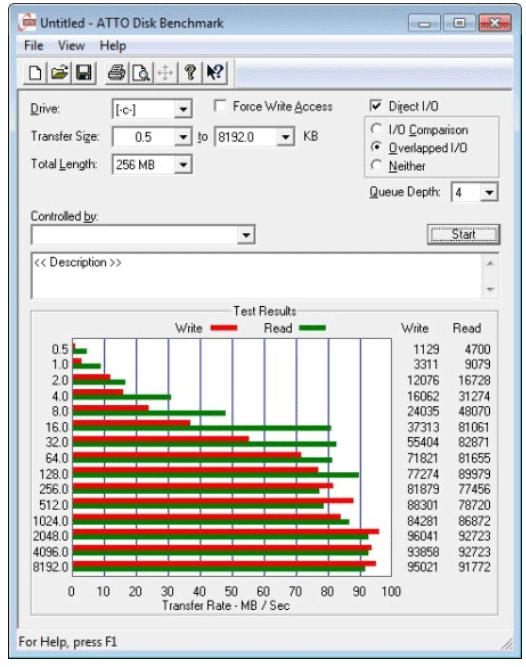Image resolution: width=526 pixels, height=667 pixels.
Task: Activate the context help pointer icon
Action: 215,73
